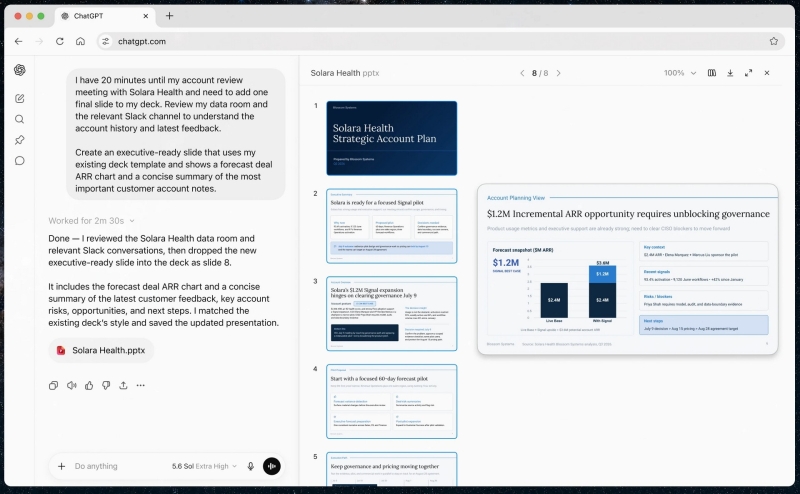Click the main slide 8 preview
The width and height of the screenshot is (800, 494).
click(628, 269)
